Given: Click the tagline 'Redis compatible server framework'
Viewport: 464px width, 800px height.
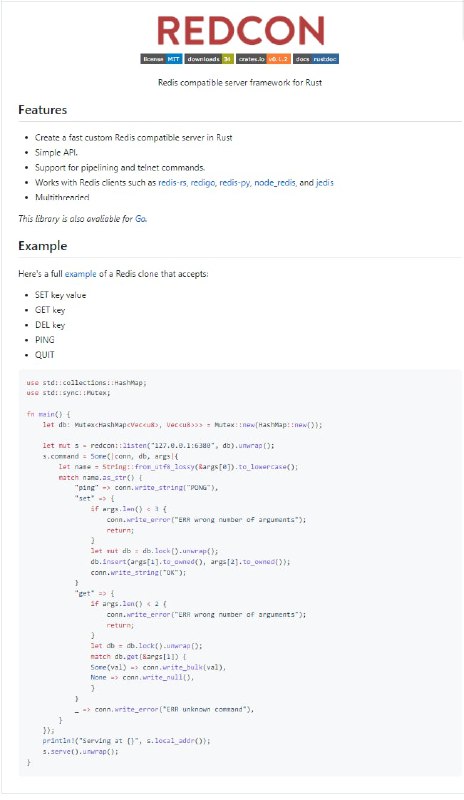Looking at the screenshot, I should pos(240,83).
